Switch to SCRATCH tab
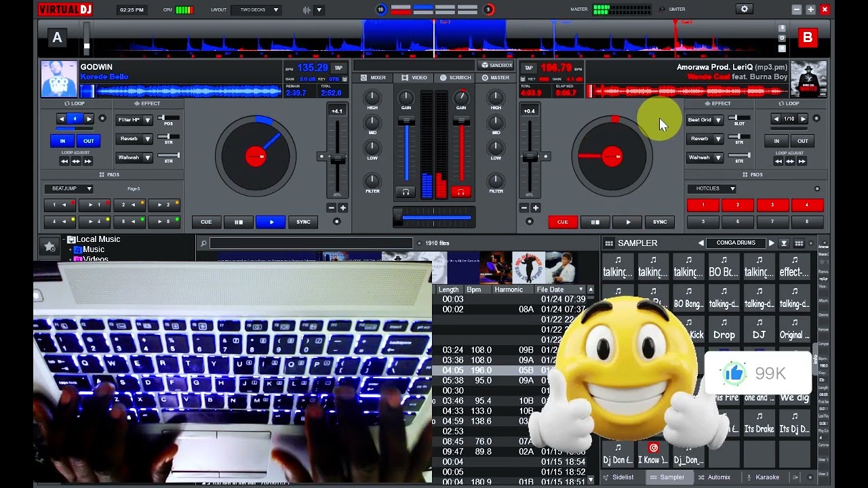The image size is (868, 488). 455,77
